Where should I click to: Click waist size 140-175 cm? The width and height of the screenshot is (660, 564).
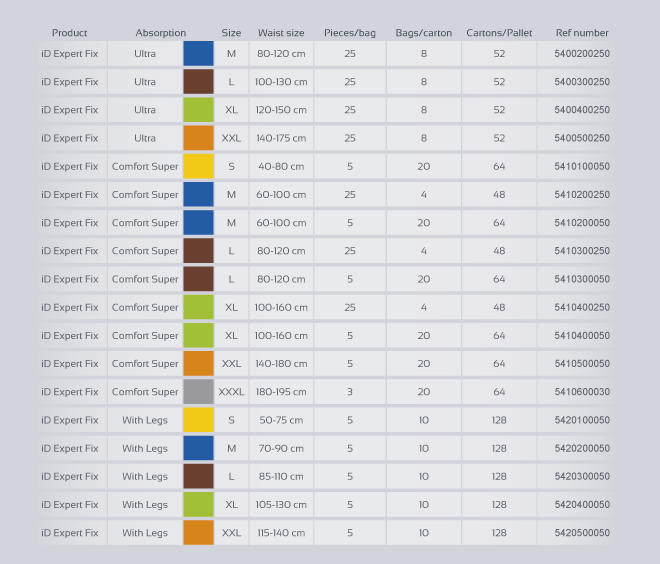coord(281,138)
